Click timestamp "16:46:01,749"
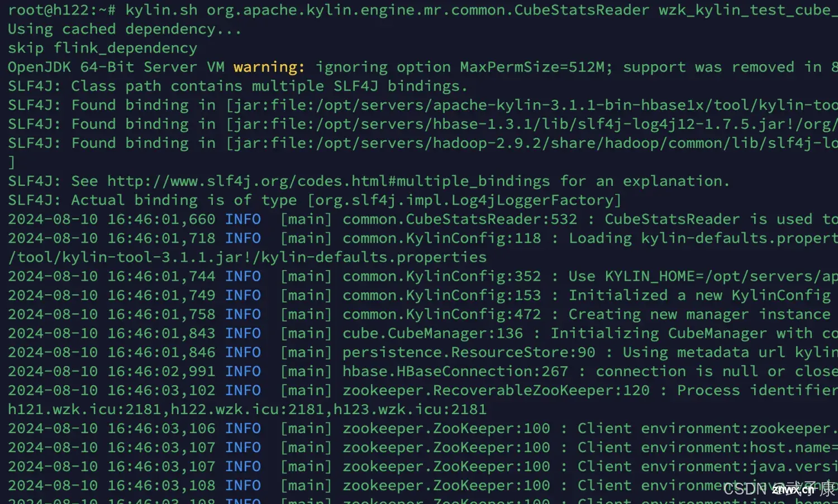838x504 pixels. [x=161, y=295]
